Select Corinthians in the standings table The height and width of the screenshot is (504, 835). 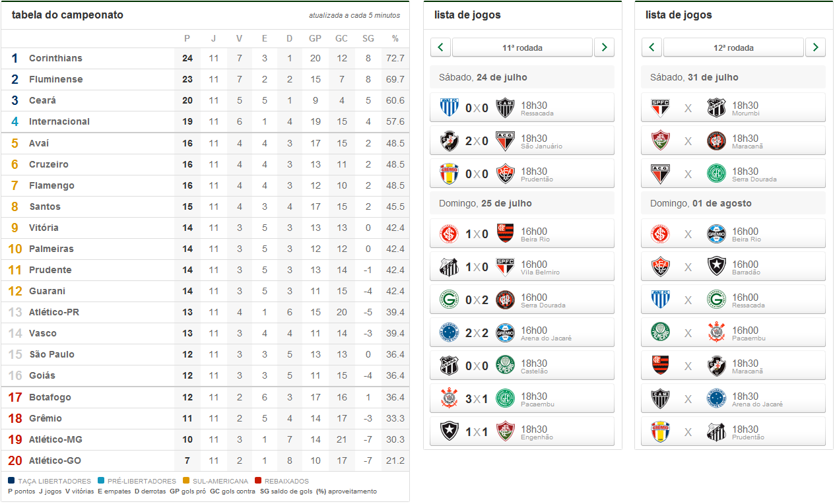click(x=55, y=58)
